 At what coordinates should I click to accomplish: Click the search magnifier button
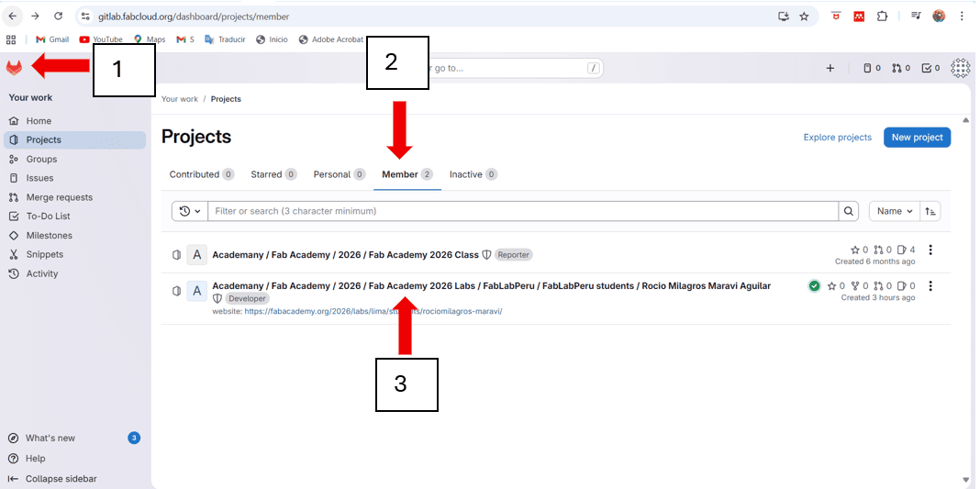point(848,211)
